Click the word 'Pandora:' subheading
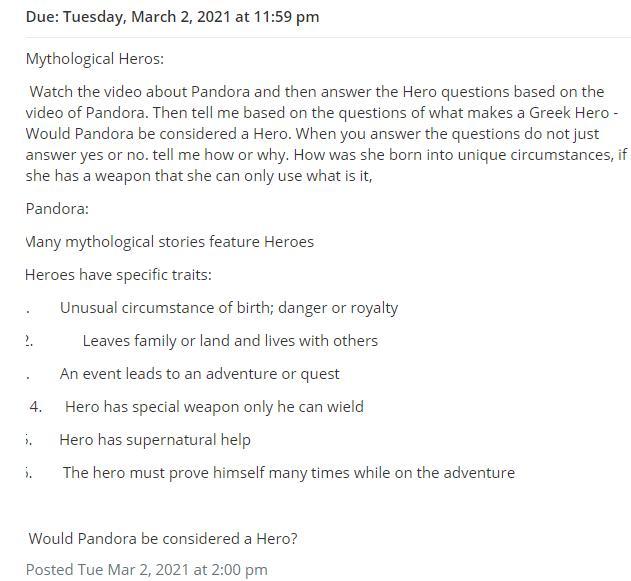 click(57, 209)
